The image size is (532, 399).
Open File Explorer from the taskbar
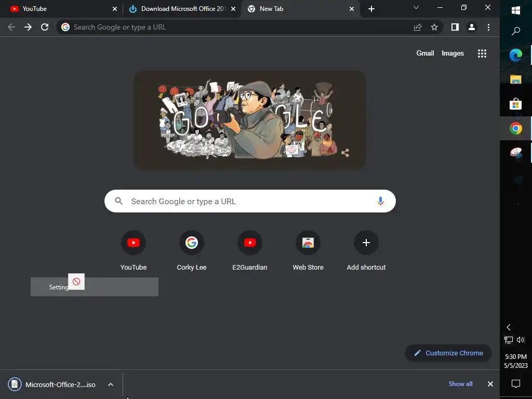(x=516, y=79)
